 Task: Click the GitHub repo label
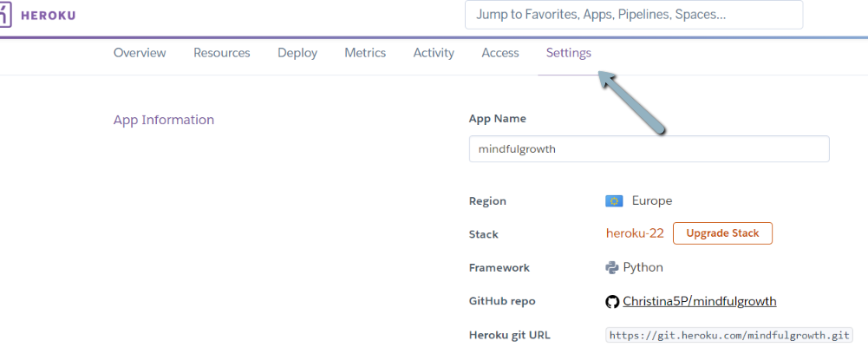click(x=502, y=301)
